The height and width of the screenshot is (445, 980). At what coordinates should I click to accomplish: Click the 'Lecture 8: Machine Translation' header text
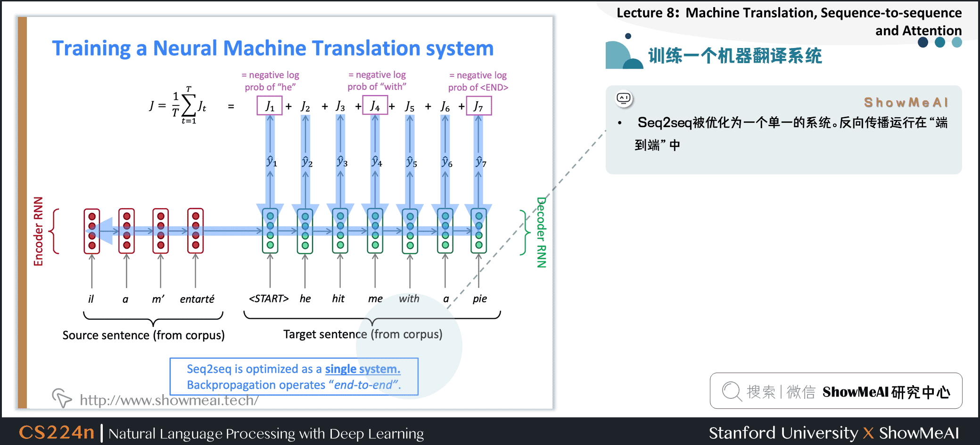coord(789,22)
